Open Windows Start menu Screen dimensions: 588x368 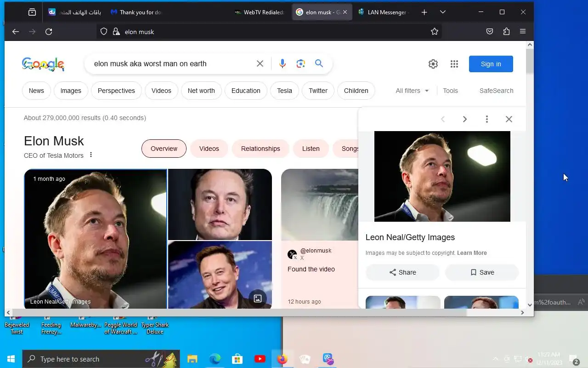click(11, 359)
